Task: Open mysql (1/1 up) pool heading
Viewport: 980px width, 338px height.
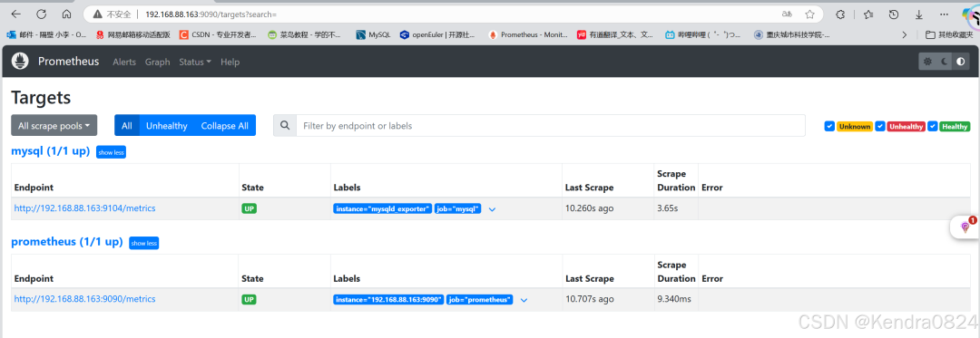Action: click(x=51, y=151)
